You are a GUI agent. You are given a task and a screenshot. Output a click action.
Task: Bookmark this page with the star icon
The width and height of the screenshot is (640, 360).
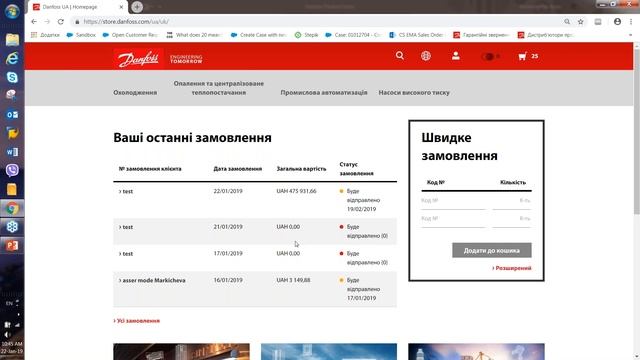pos(580,22)
